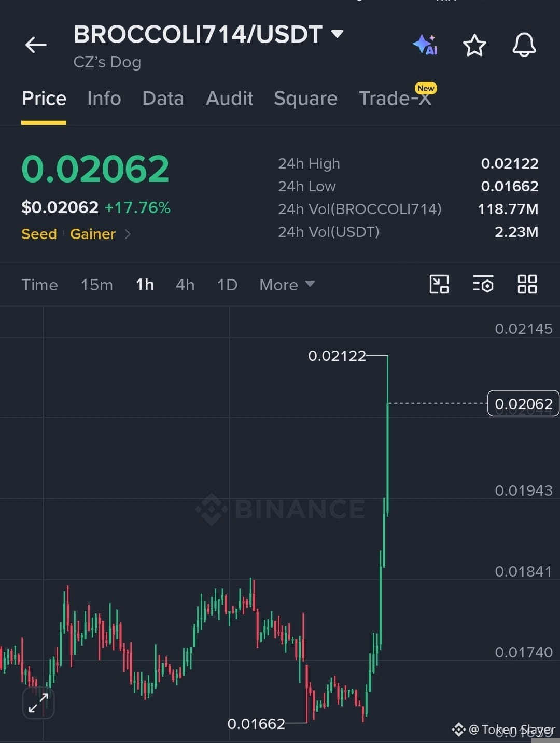
Task: Select the 15m chart interval
Action: pos(96,285)
